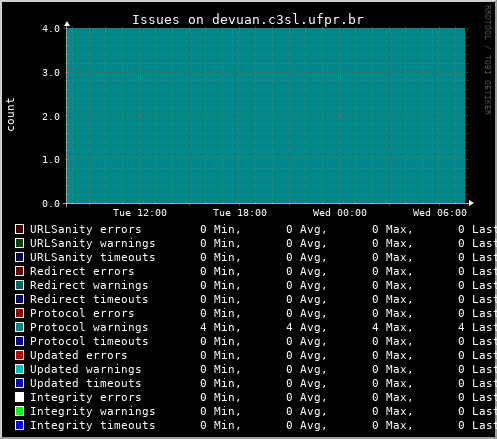Click the Integrity timeouts blue swatch
Viewport: 497px width, 439px height.
click(x=19, y=425)
